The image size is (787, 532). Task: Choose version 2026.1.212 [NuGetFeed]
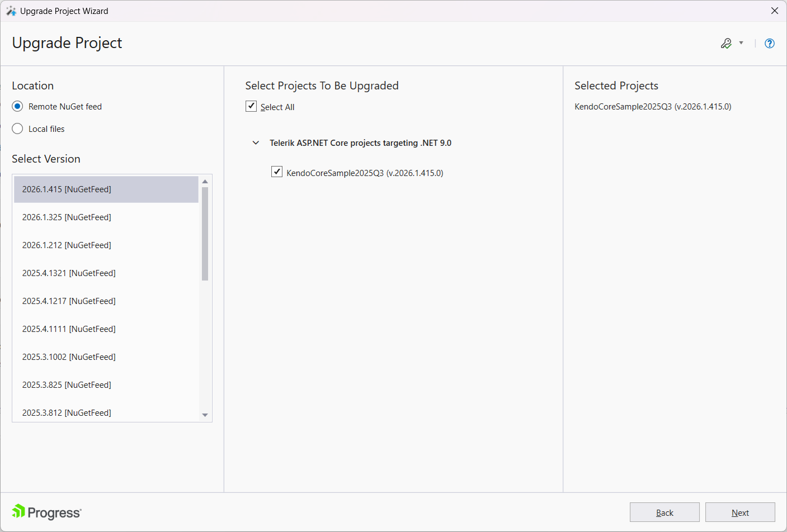tap(106, 245)
